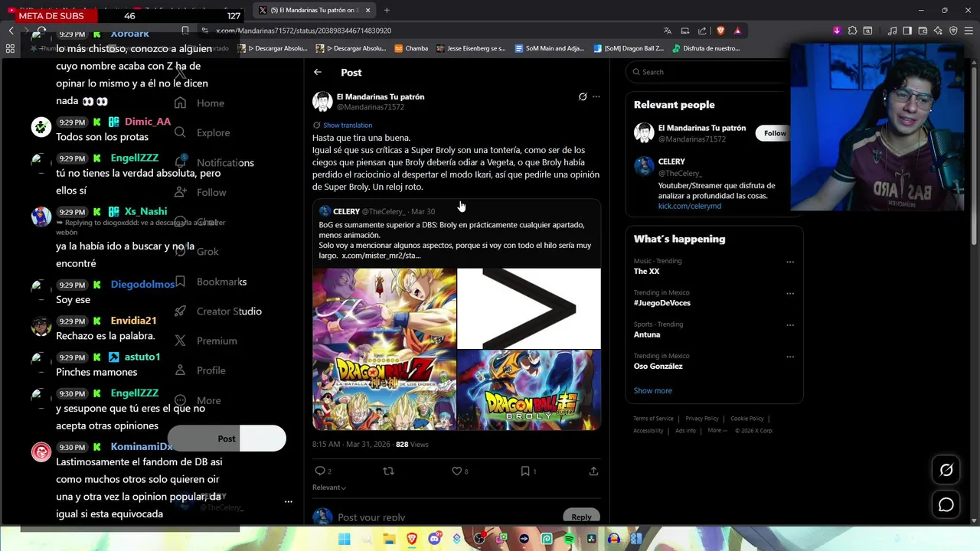The width and height of the screenshot is (980, 551).
Task: Open Creator Studio in X sidebar
Action: (x=218, y=311)
